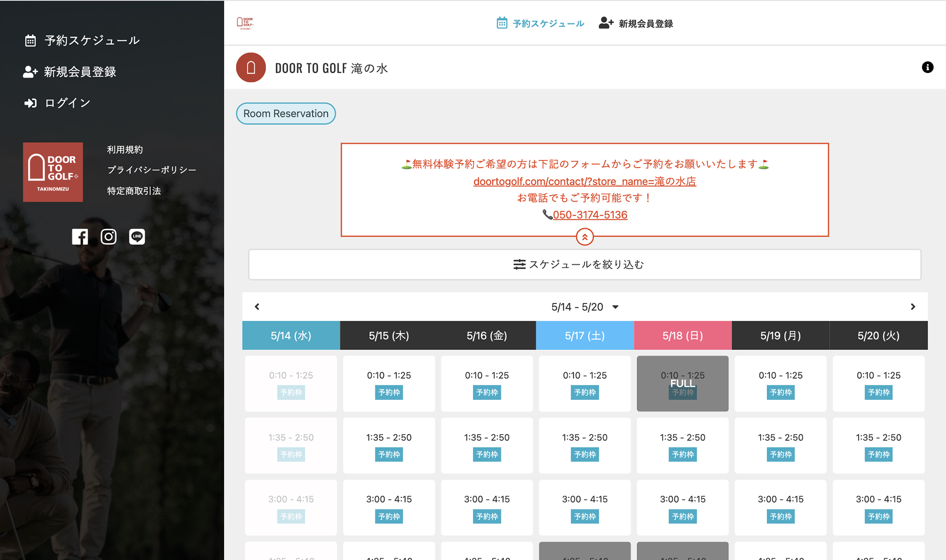
Task: Book the 5/20 1:35 - 2:50 slot
Action: tap(878, 446)
